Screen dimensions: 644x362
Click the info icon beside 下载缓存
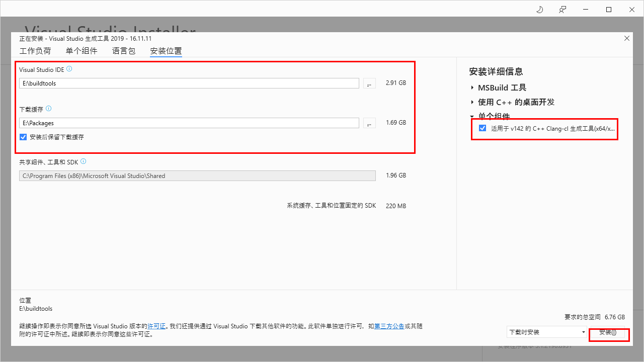click(x=49, y=109)
